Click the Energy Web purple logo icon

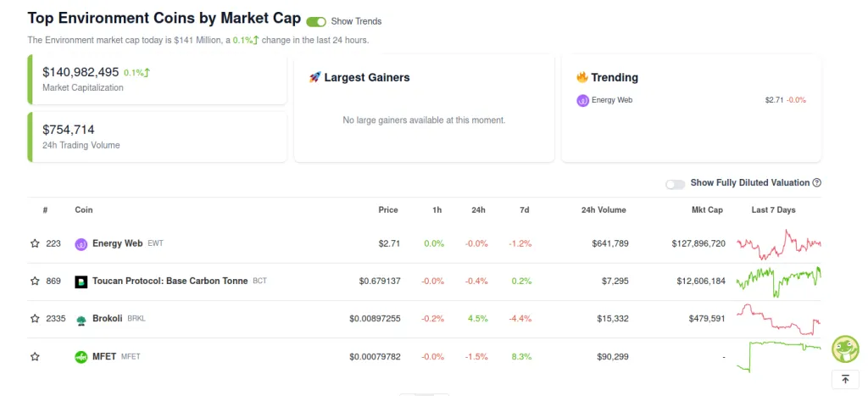81,244
